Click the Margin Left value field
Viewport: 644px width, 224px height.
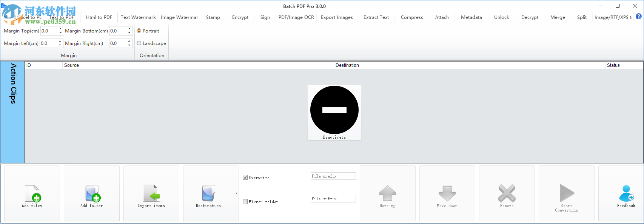(48, 43)
